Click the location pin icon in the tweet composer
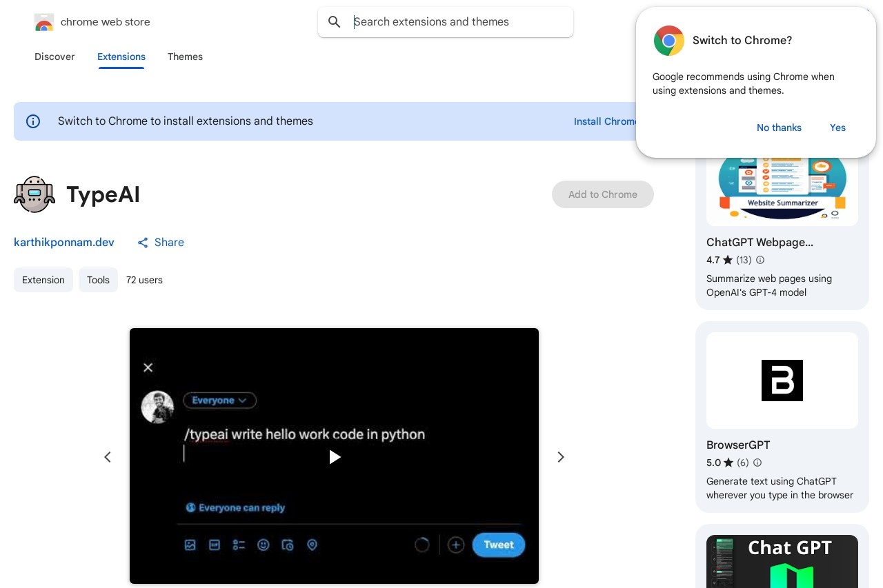The width and height of the screenshot is (883, 588). coord(312,545)
